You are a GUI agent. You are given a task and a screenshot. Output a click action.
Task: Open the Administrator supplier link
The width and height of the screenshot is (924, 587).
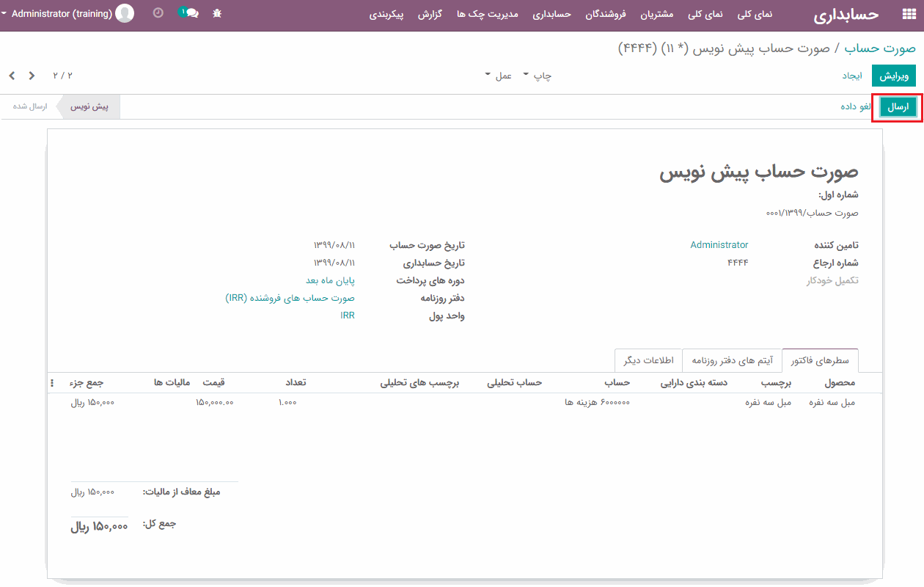click(x=719, y=245)
